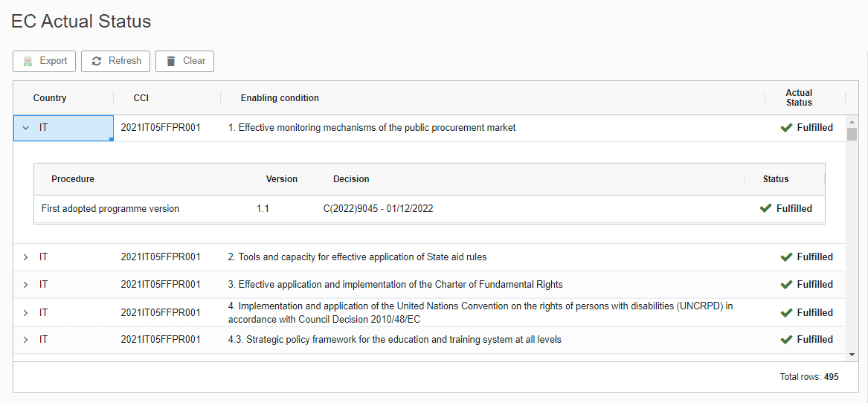This screenshot has width=868, height=403.
Task: Click the Procedure header in nested table
Action: pyautogui.click(x=72, y=178)
